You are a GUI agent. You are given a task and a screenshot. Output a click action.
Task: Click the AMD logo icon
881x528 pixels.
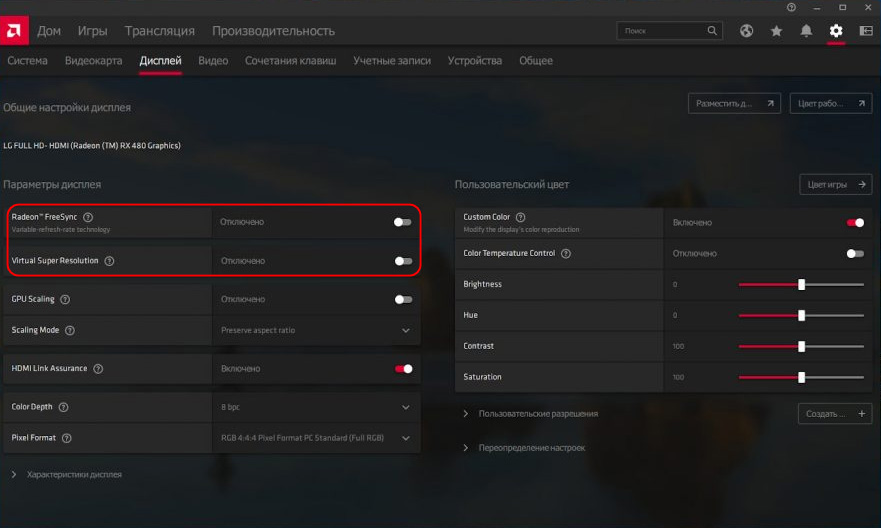coord(14,30)
